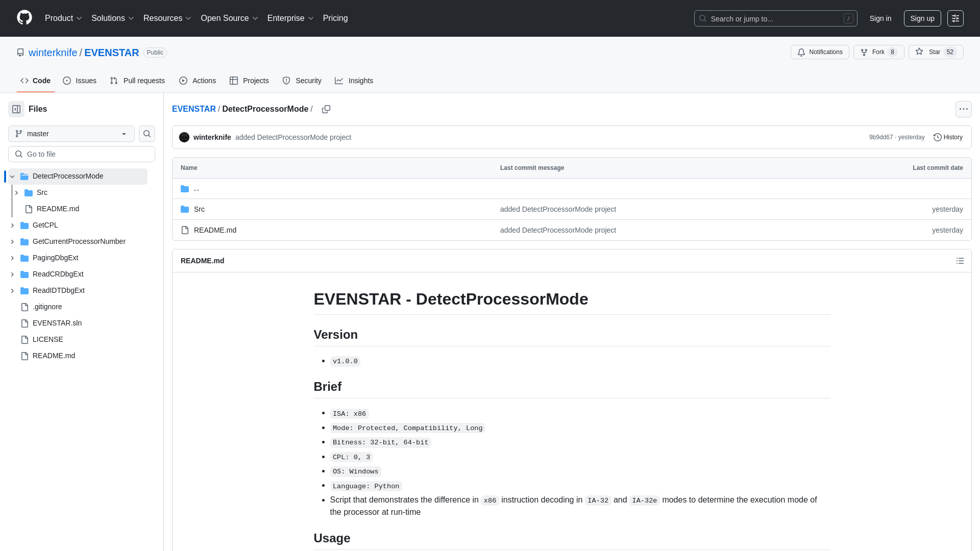Open README outline list icon
The width and height of the screenshot is (980, 551).
(960, 261)
